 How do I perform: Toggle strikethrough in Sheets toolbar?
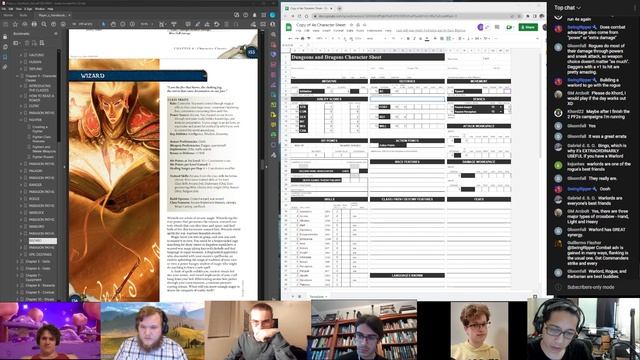tap(420, 38)
